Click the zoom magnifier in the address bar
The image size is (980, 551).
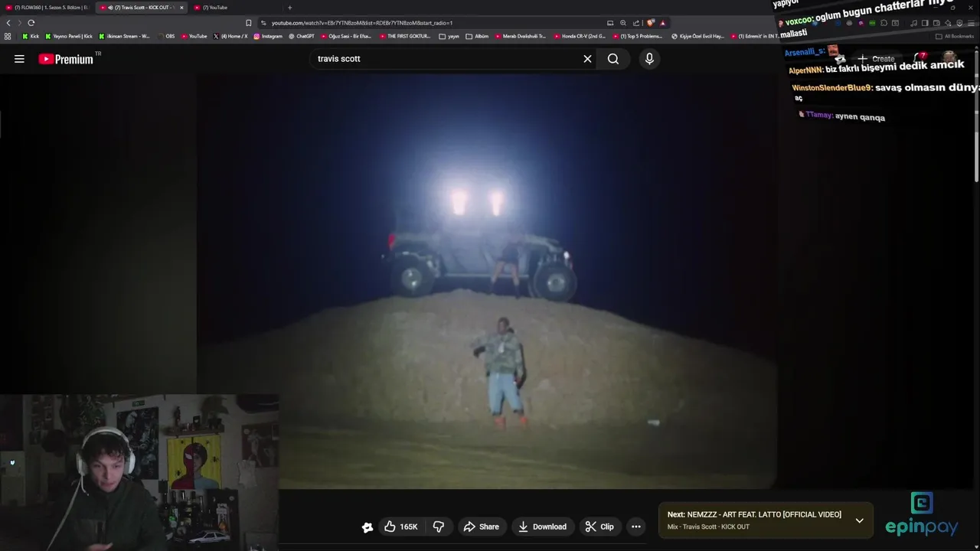(623, 23)
